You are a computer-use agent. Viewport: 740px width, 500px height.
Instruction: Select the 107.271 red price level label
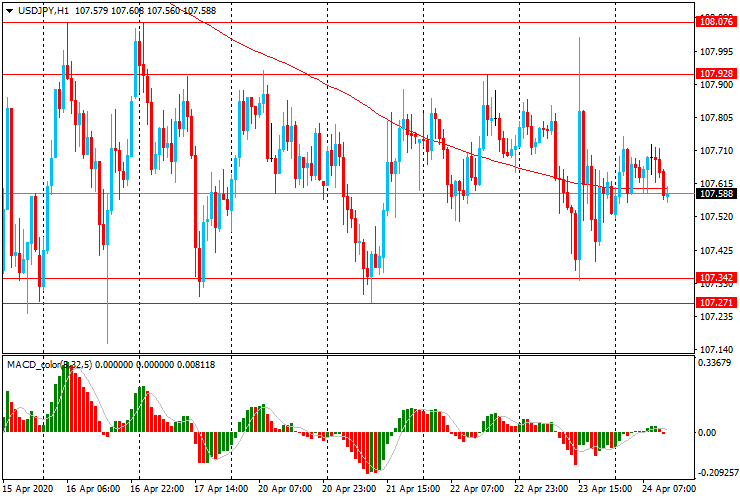tap(716, 303)
